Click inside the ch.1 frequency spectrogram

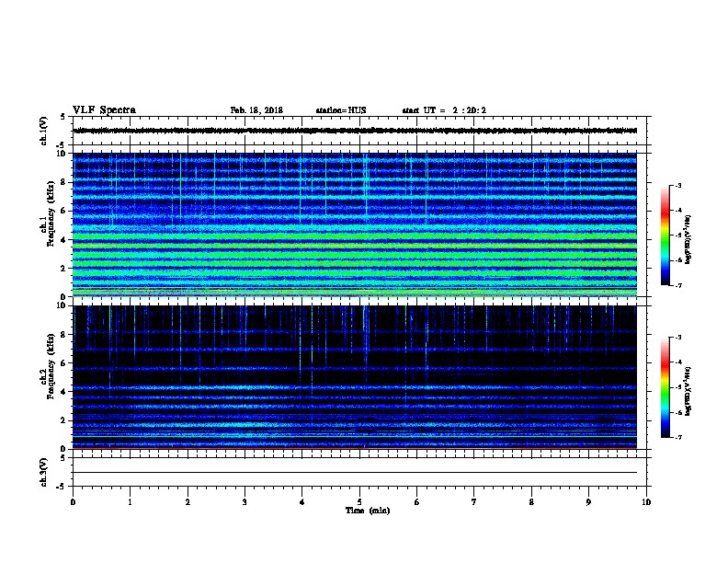click(355, 224)
